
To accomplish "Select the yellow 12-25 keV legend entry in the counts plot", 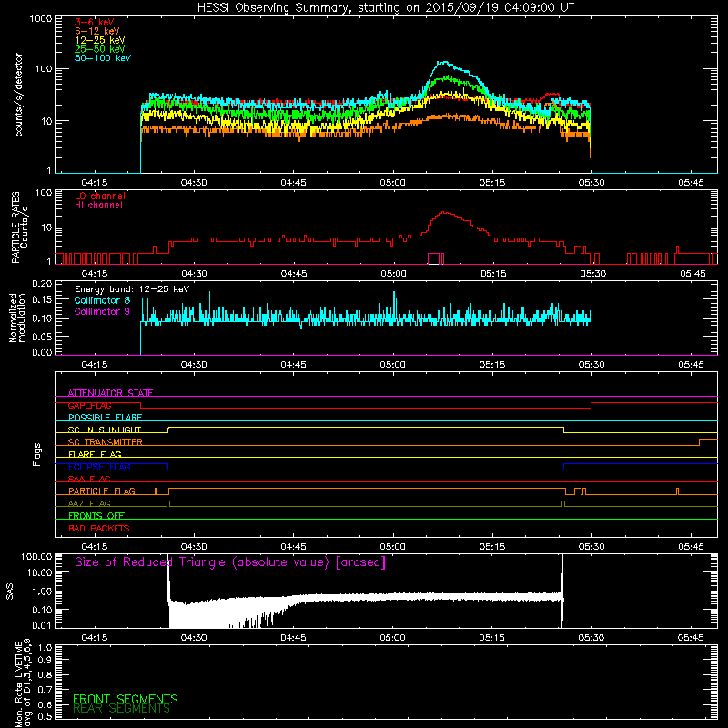I will click(x=100, y=40).
